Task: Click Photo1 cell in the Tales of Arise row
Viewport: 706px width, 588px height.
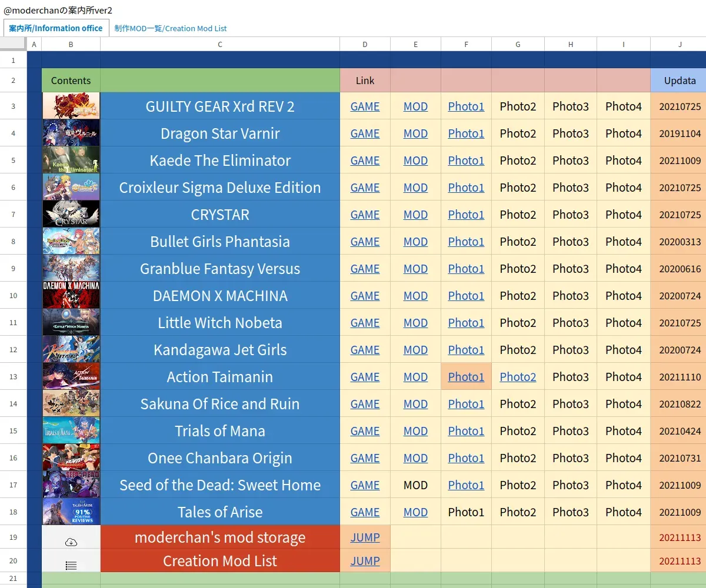Action: point(466,512)
